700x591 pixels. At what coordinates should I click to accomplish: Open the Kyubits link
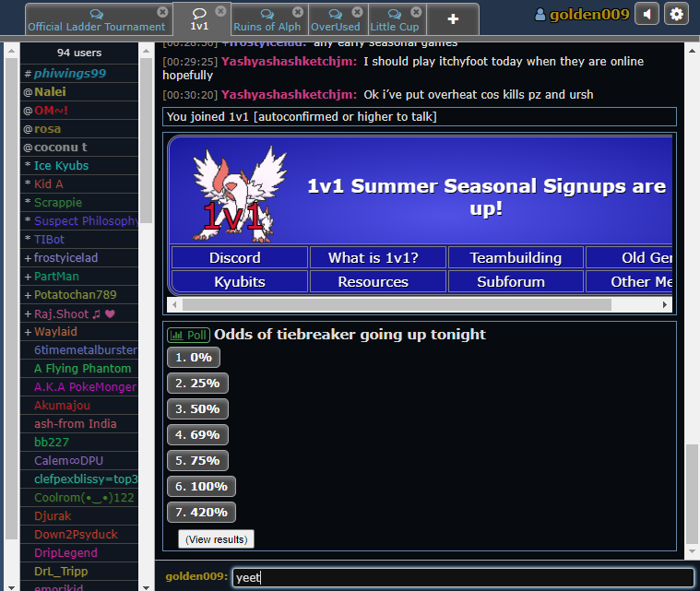[240, 281]
